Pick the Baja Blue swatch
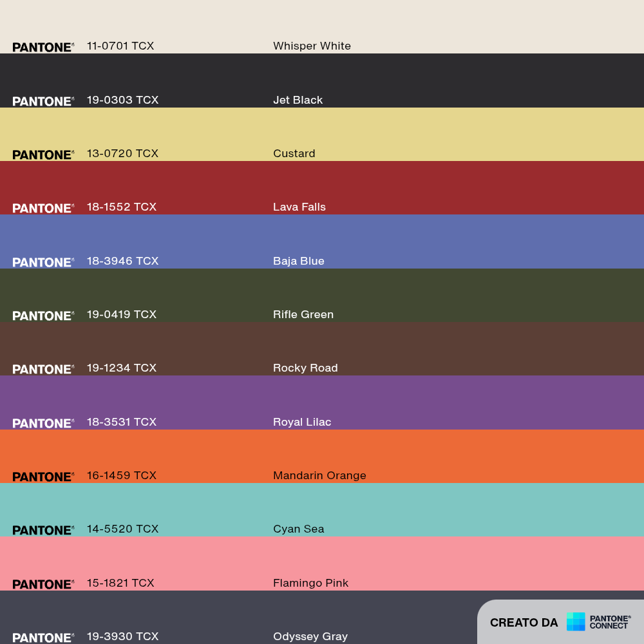Screen dimensions: 644x644 coord(322,241)
